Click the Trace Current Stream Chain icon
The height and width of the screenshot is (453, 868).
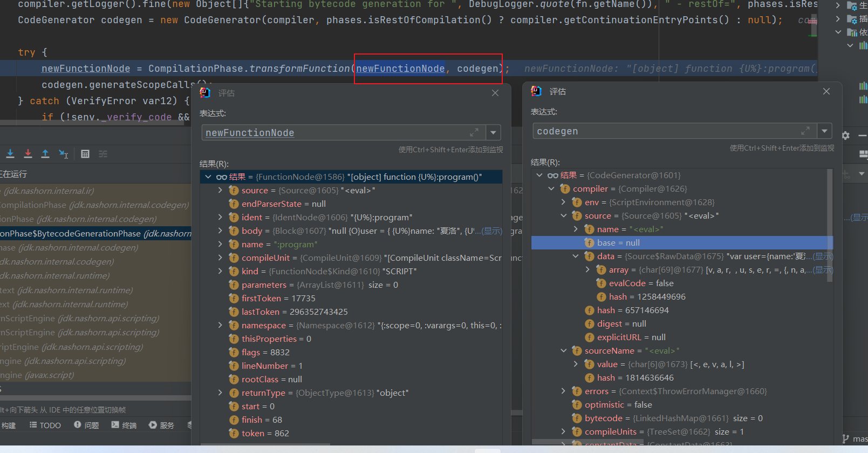point(103,154)
